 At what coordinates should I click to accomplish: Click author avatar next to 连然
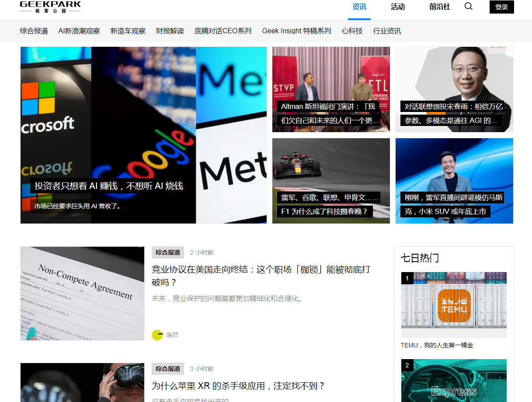[157, 335]
